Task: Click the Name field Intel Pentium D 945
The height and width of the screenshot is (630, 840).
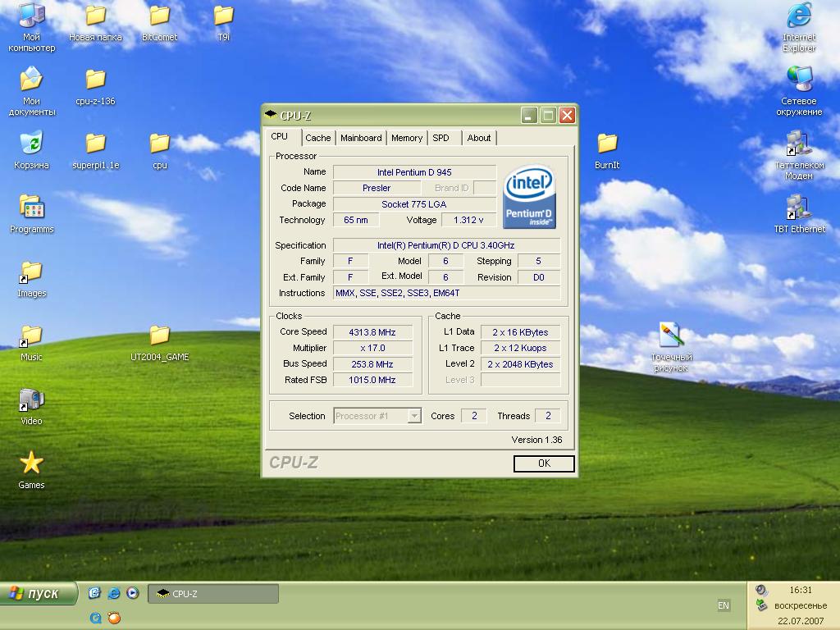Action: tap(414, 172)
